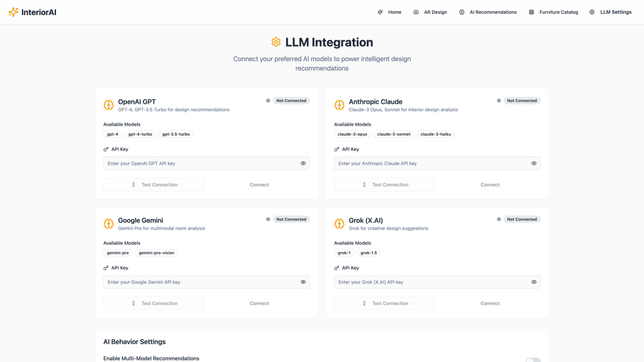Click the AI Behavior Settings heading
This screenshot has width=644, height=362.
pyautogui.click(x=135, y=342)
